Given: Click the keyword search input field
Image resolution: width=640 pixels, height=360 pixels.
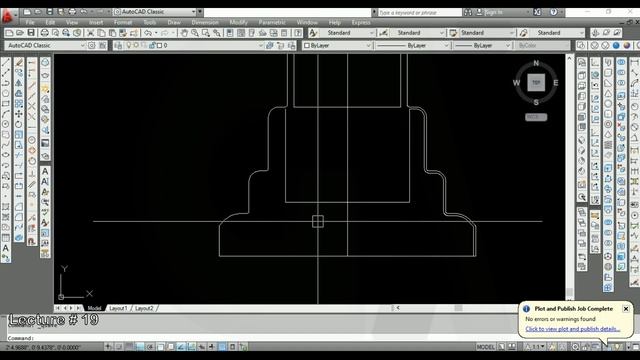Looking at the screenshot, I should point(420,12).
